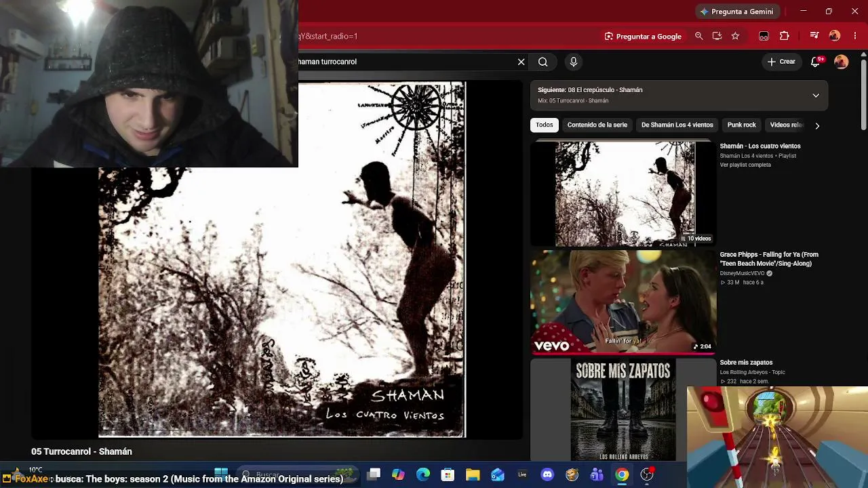868x488 pixels.
Task: Click the Shamán - Los cuatro vientos title
Action: pyautogui.click(x=760, y=146)
